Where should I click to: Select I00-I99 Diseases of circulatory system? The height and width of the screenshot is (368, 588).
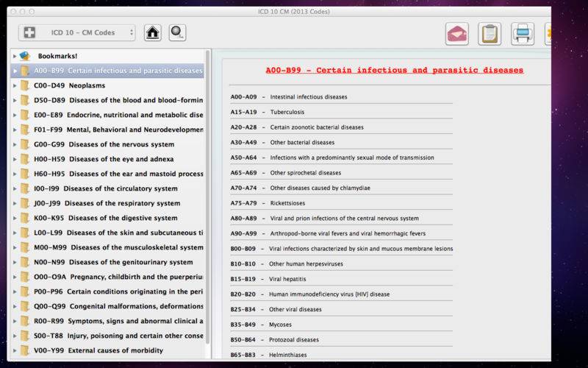click(x=106, y=188)
